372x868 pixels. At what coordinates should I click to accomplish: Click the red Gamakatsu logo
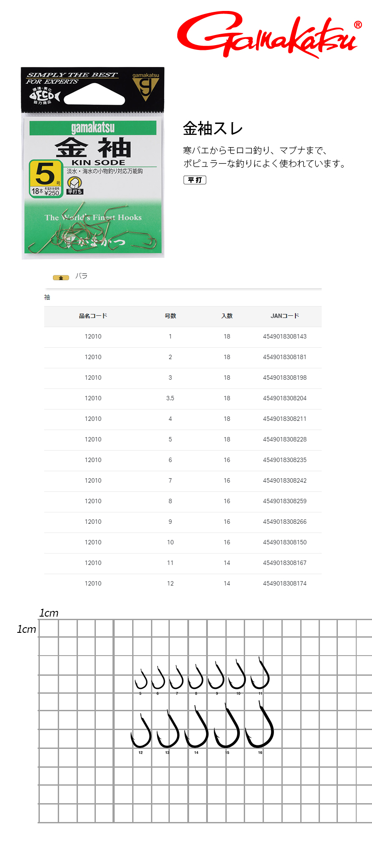tap(270, 35)
